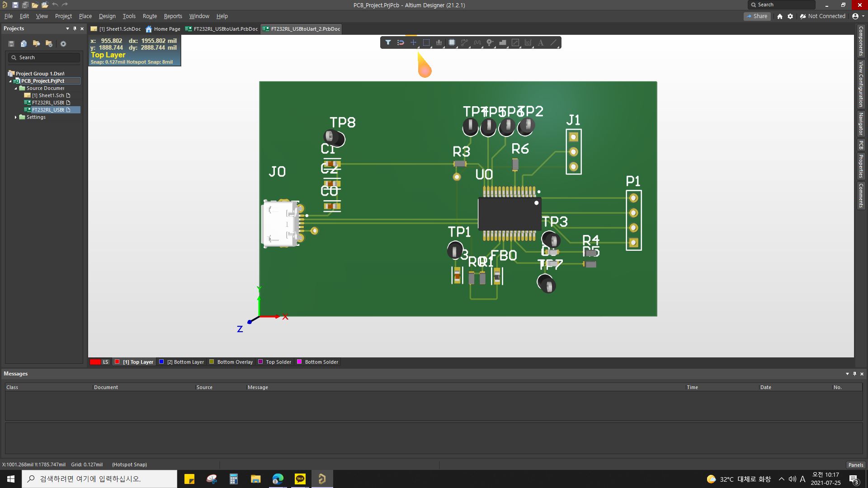Select the place string text tool
The height and width of the screenshot is (488, 868).
[540, 42]
